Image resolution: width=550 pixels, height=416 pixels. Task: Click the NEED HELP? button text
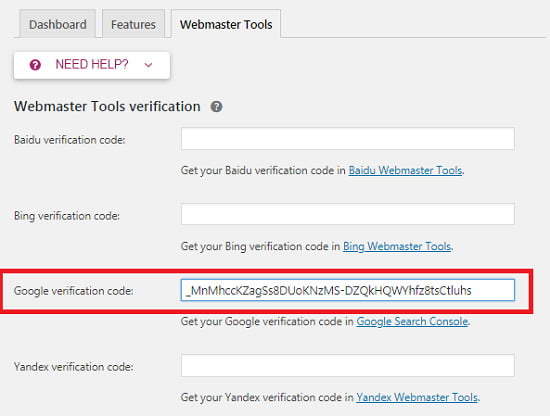pyautogui.click(x=92, y=65)
